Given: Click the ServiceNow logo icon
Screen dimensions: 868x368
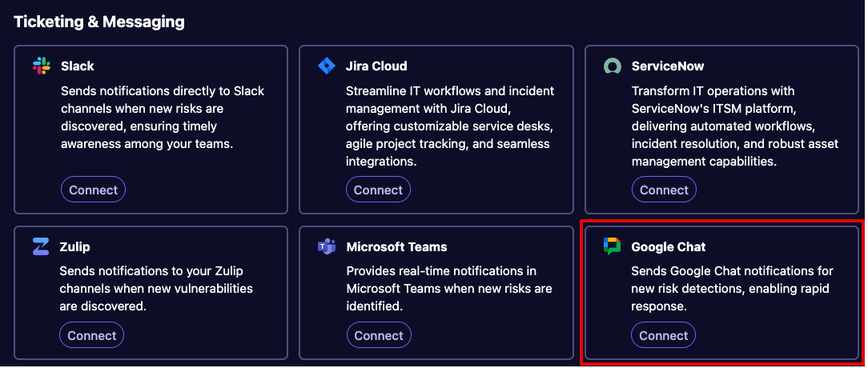Looking at the screenshot, I should coord(613,66).
